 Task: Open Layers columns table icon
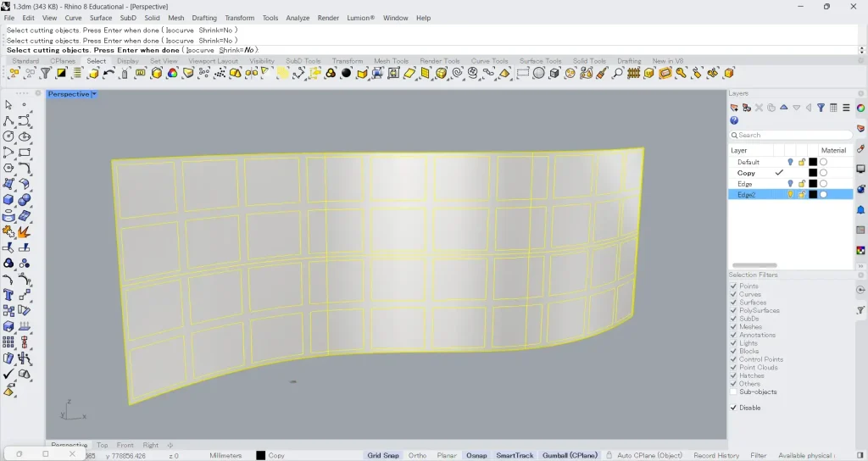point(834,108)
